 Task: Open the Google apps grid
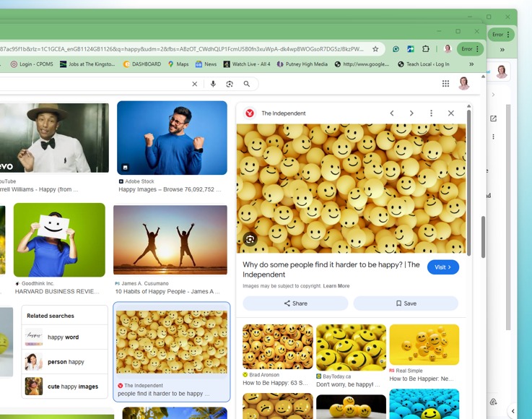(x=445, y=84)
